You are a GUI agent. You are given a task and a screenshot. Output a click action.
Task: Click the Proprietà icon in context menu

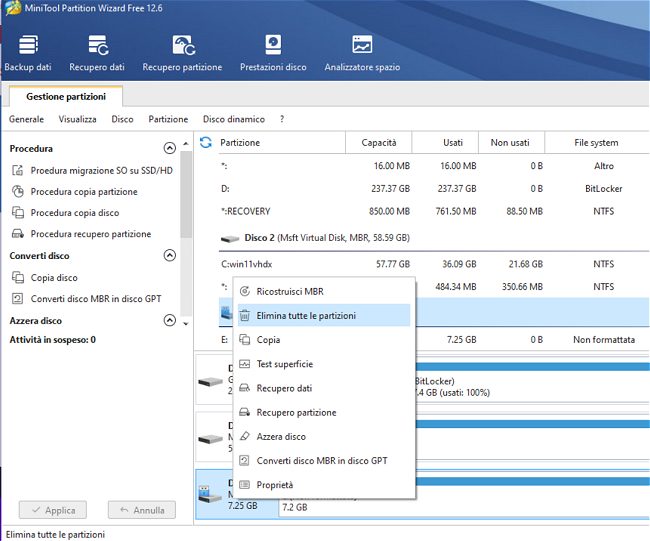(245, 485)
